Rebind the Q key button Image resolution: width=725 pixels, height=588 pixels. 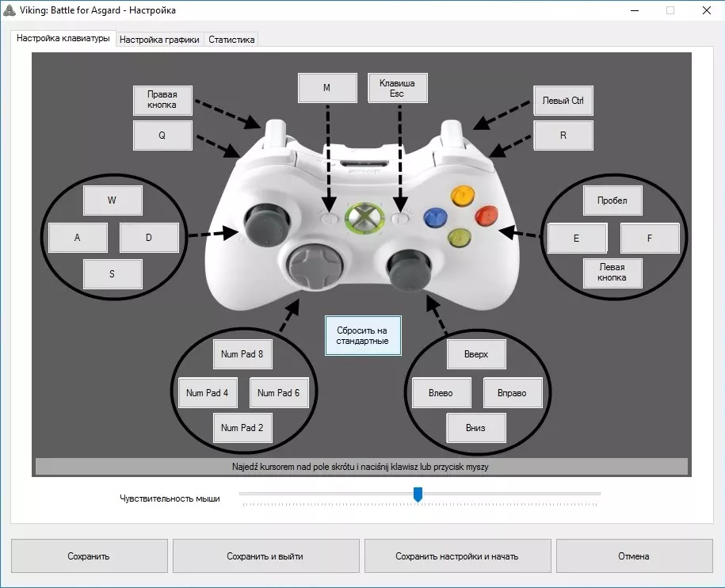pyautogui.click(x=162, y=136)
